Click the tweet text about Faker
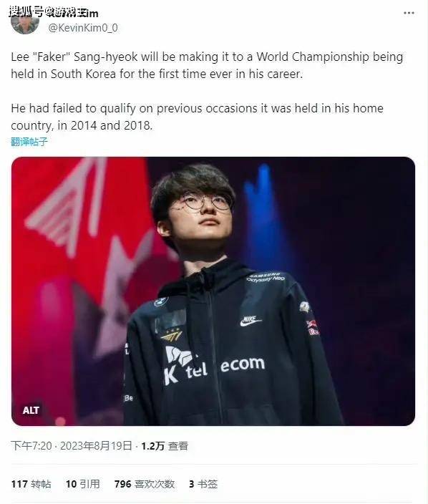This screenshot has height=504, width=428. click(207, 65)
